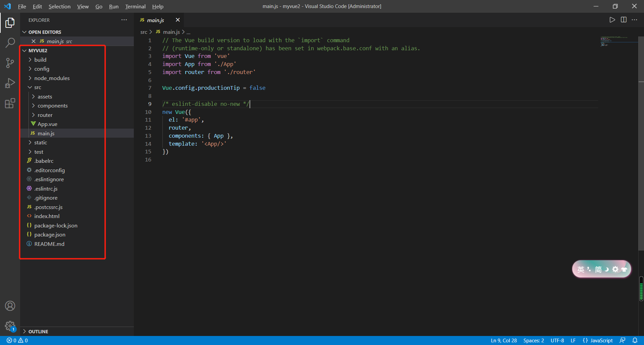The width and height of the screenshot is (644, 345).
Task: Toggle the floating translation language pill
Action: (601, 269)
